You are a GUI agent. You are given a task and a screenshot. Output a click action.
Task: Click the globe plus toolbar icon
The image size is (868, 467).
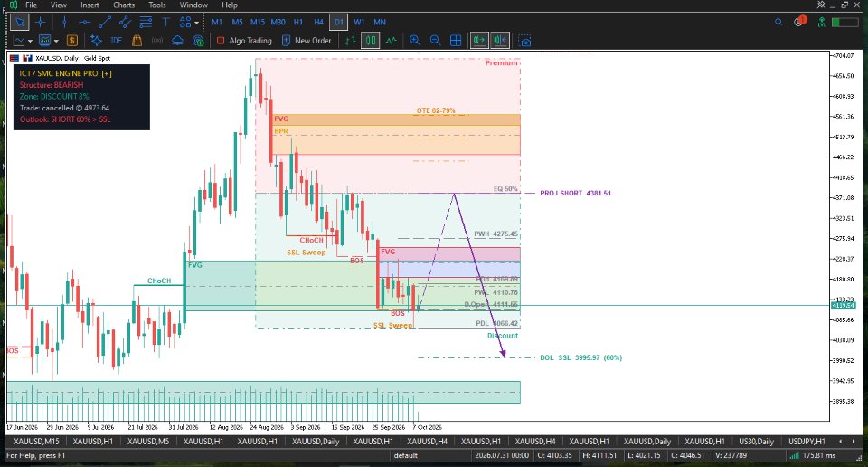click(x=198, y=41)
